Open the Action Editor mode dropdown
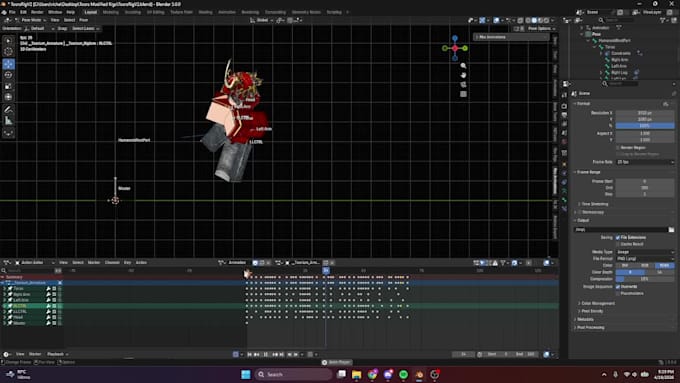Screen dimensions: 680x383 [34, 262]
